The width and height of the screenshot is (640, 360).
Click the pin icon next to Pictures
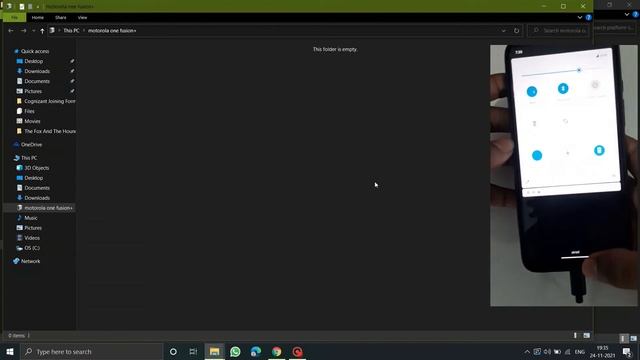coord(72,91)
